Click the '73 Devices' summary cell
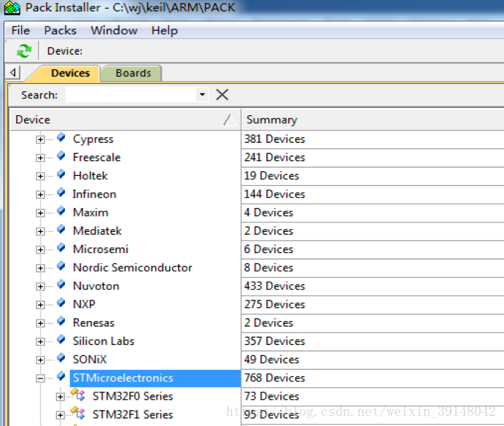The width and height of the screenshot is (504, 426). [373, 396]
